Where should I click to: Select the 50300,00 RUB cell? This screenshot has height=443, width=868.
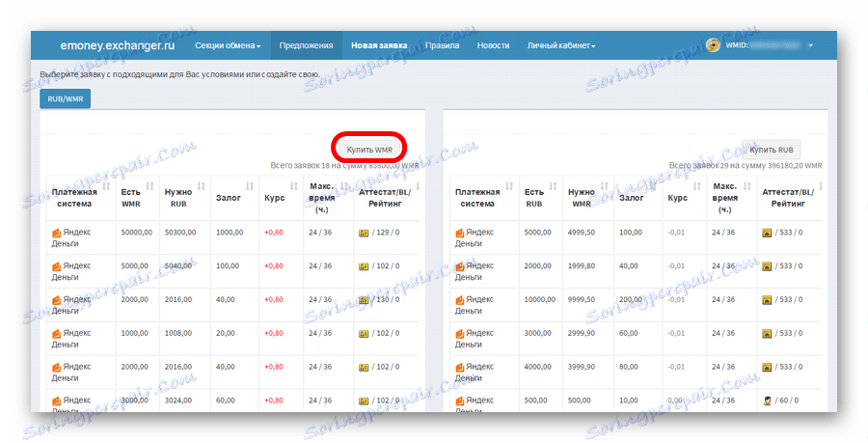(x=180, y=233)
